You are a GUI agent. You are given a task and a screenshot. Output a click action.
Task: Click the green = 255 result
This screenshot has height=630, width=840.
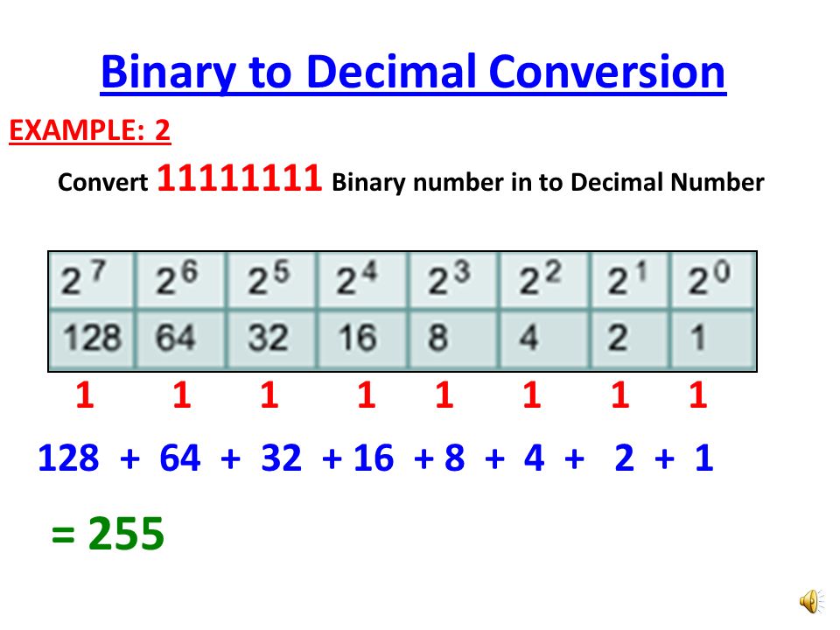[108, 534]
